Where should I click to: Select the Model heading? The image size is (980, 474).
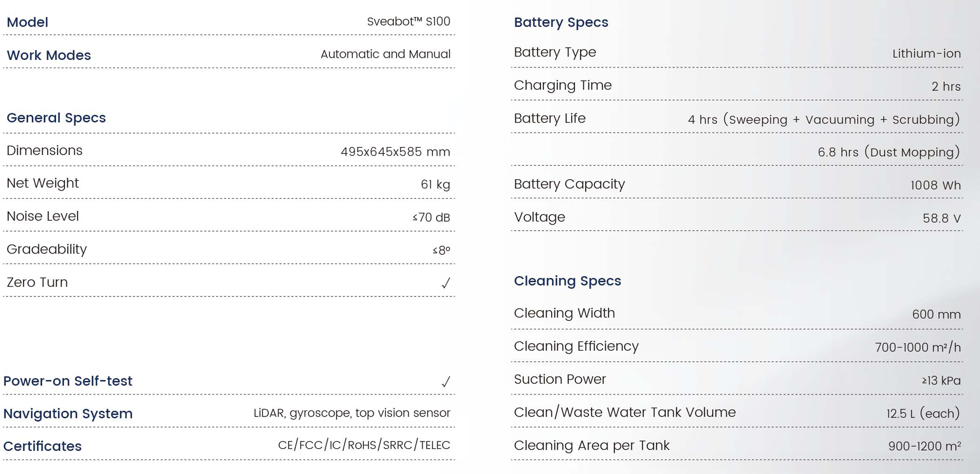tap(27, 22)
